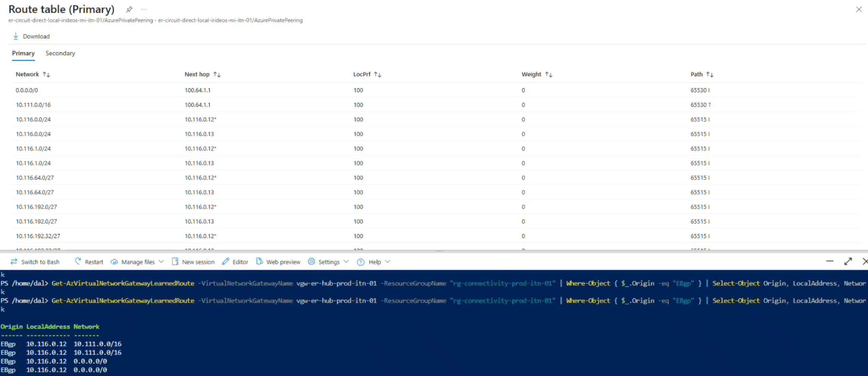
Task: Sort by Path column arrows
Action: [x=710, y=74]
